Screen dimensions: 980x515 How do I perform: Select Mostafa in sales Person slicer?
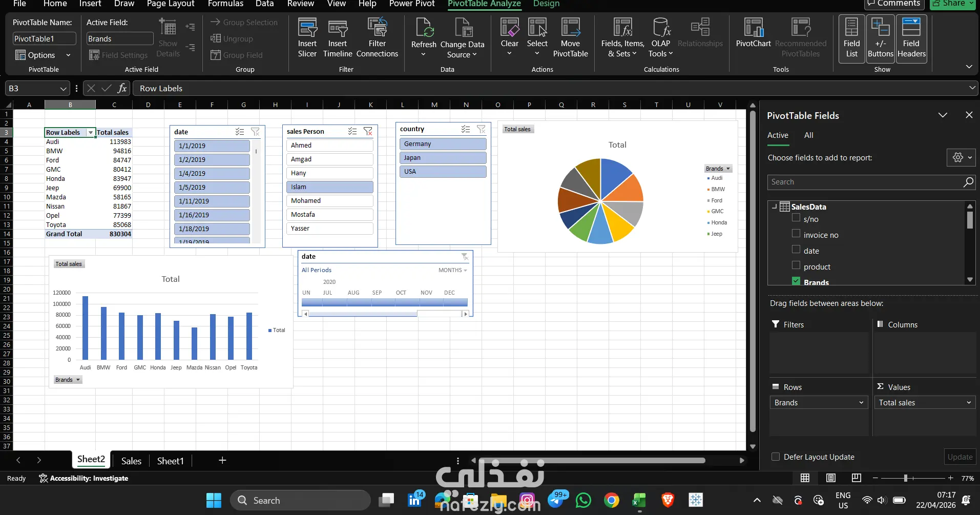coord(330,215)
